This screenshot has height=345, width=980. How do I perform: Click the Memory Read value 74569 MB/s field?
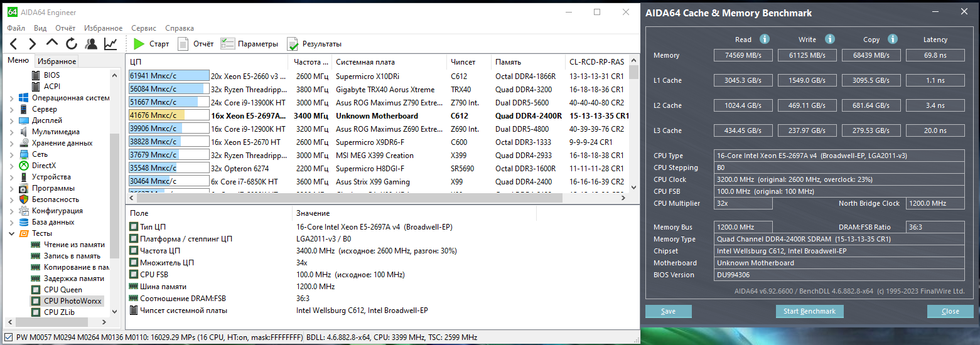745,55
